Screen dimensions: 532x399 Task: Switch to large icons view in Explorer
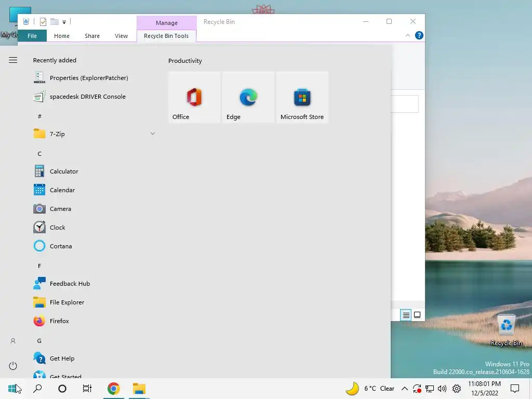click(x=417, y=315)
